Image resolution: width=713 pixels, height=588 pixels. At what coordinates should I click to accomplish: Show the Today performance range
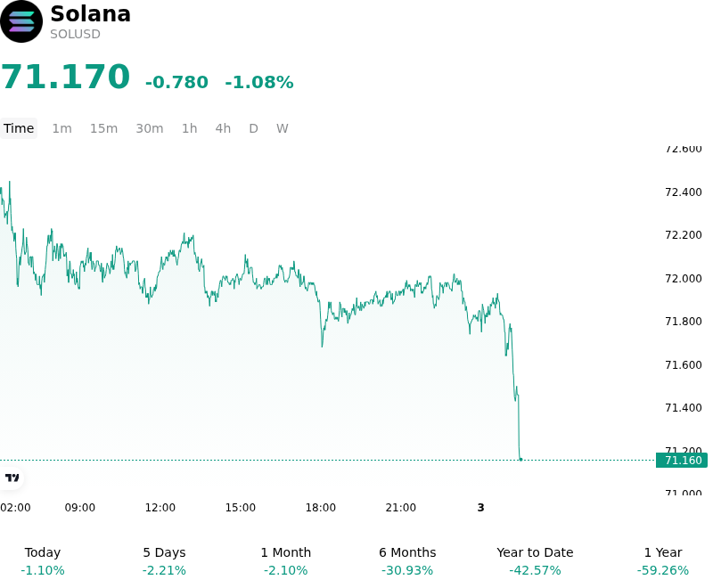tap(43, 561)
